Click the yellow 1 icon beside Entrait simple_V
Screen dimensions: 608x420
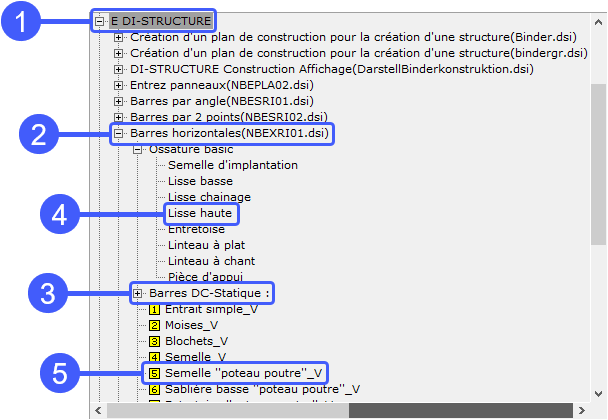(x=154, y=309)
